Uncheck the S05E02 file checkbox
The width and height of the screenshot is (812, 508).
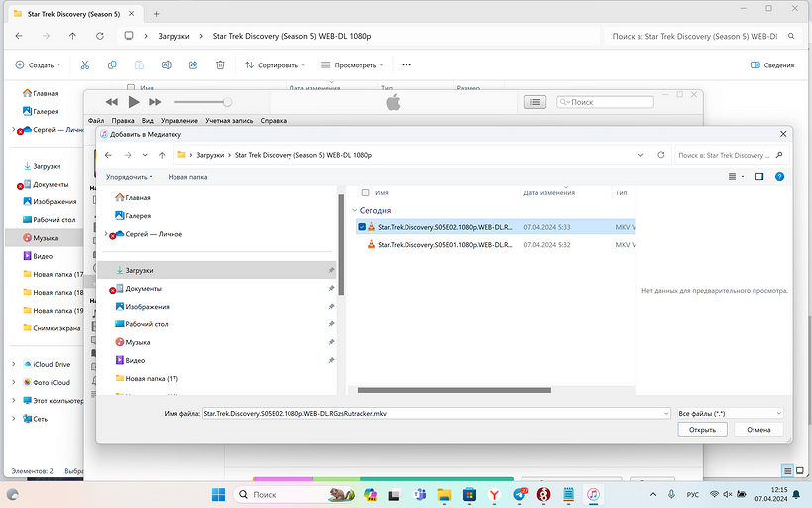[363, 227]
